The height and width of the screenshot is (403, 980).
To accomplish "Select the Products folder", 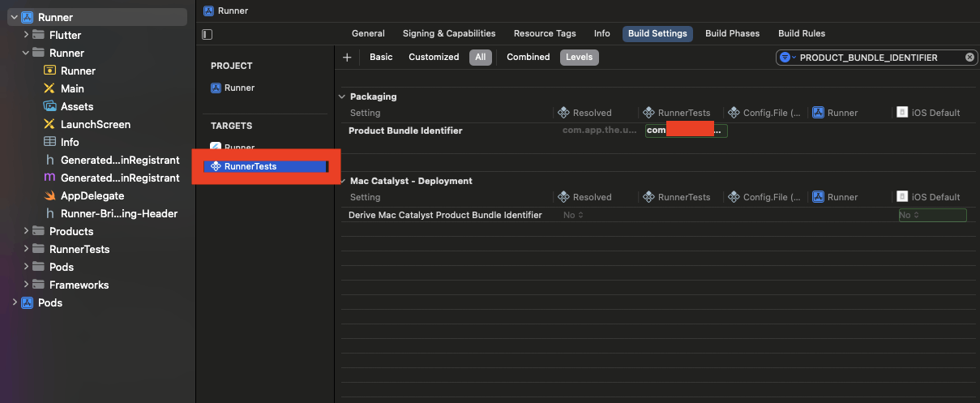I will coord(71,231).
